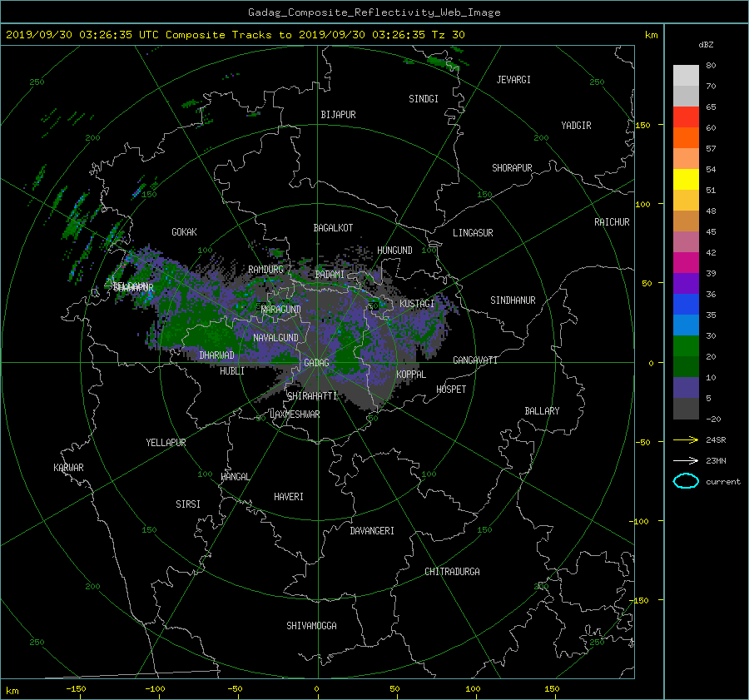Screen dimensions: 749x700
Task: Click the GADAG radar center label
Action: 316,363
